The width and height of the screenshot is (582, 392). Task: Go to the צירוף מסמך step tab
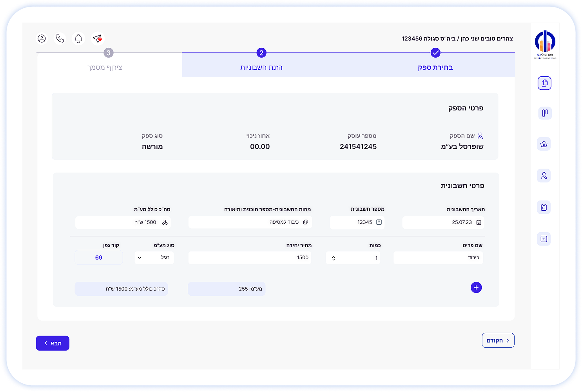[105, 67]
